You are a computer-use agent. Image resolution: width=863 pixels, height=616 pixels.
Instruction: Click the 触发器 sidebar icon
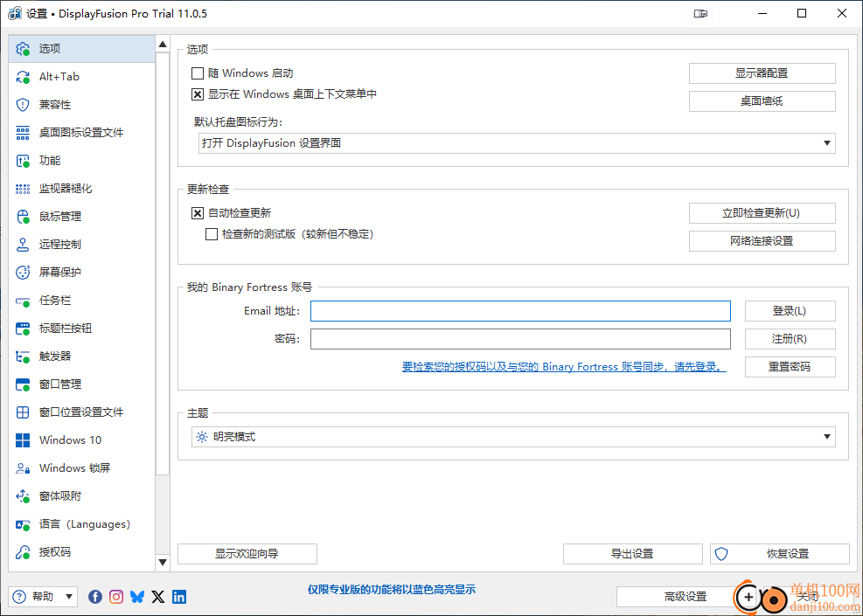pos(23,356)
